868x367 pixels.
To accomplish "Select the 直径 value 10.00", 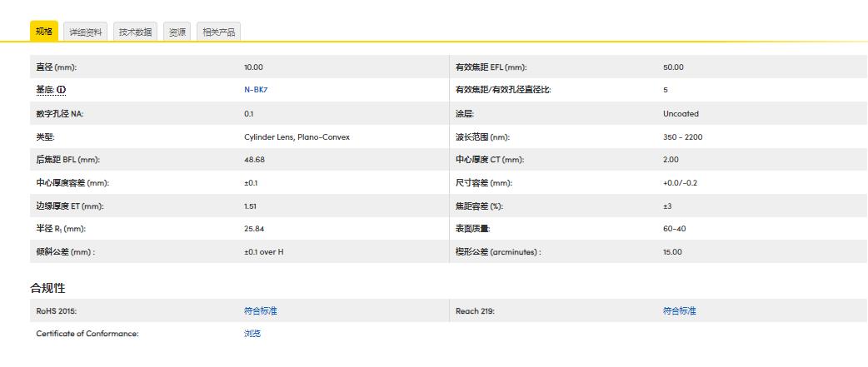I will pos(253,67).
